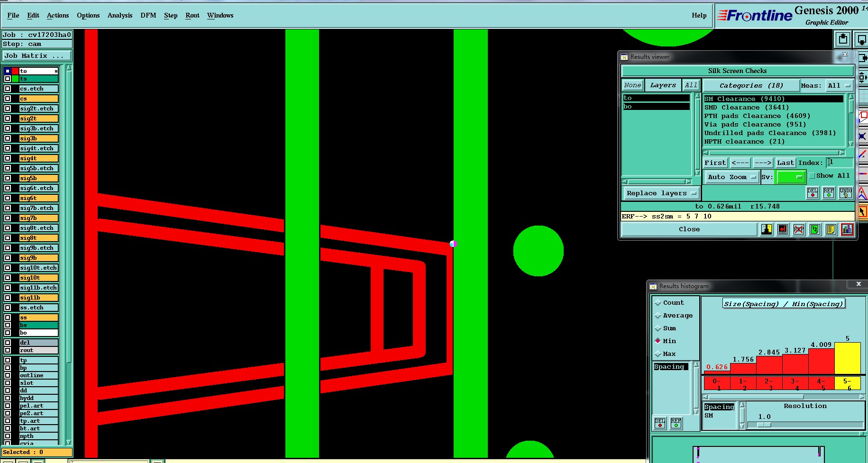Click the None button in Results viewer

(x=632, y=85)
